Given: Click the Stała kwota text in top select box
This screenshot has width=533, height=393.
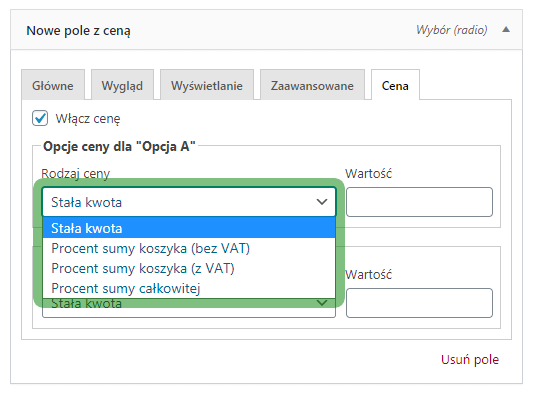Looking at the screenshot, I should [86, 202].
